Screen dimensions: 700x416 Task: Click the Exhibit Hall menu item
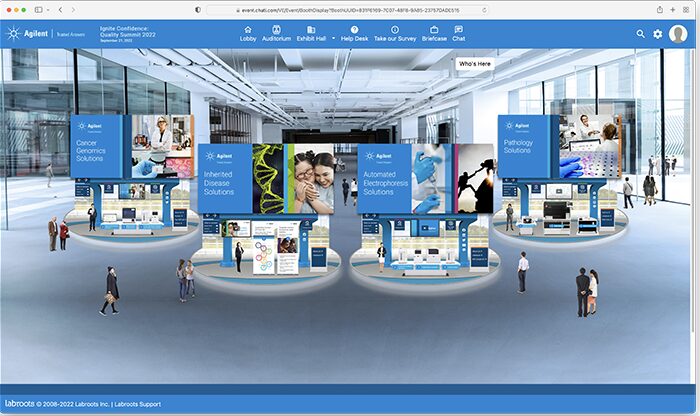point(312,33)
